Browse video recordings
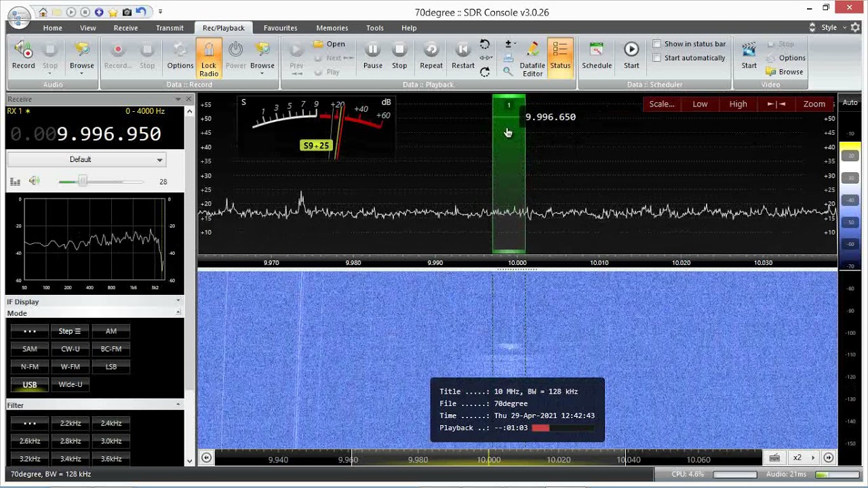This screenshot has height=488, width=868. pyautogui.click(x=785, y=72)
